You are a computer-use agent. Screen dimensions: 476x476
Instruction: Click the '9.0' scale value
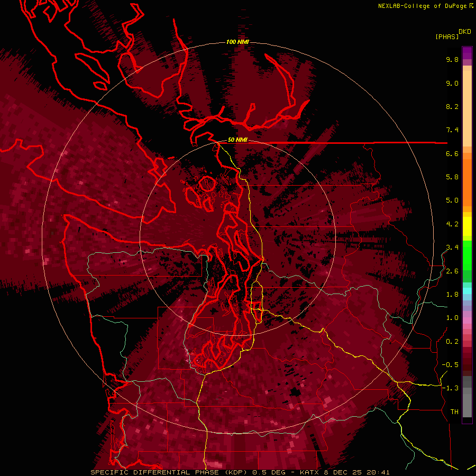point(452,83)
